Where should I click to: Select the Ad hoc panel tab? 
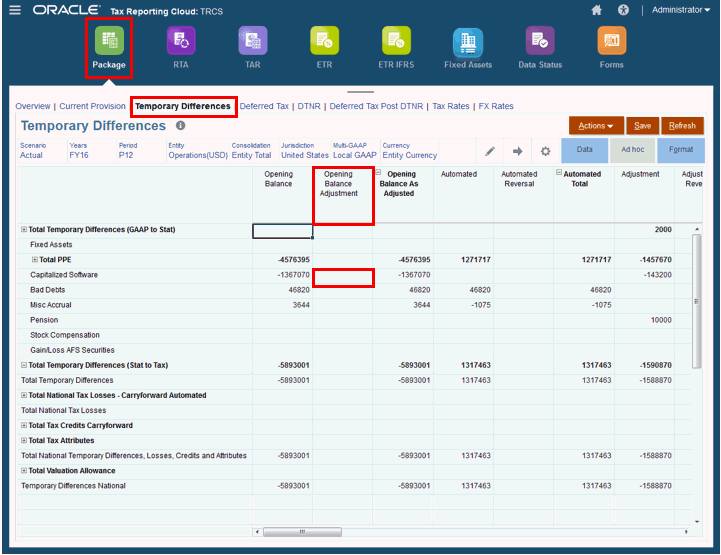pyautogui.click(x=633, y=150)
